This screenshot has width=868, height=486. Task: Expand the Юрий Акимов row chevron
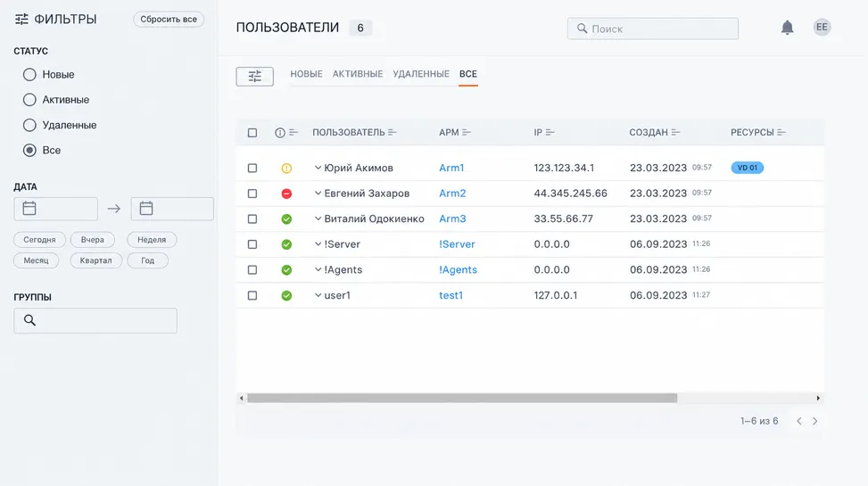(x=318, y=167)
